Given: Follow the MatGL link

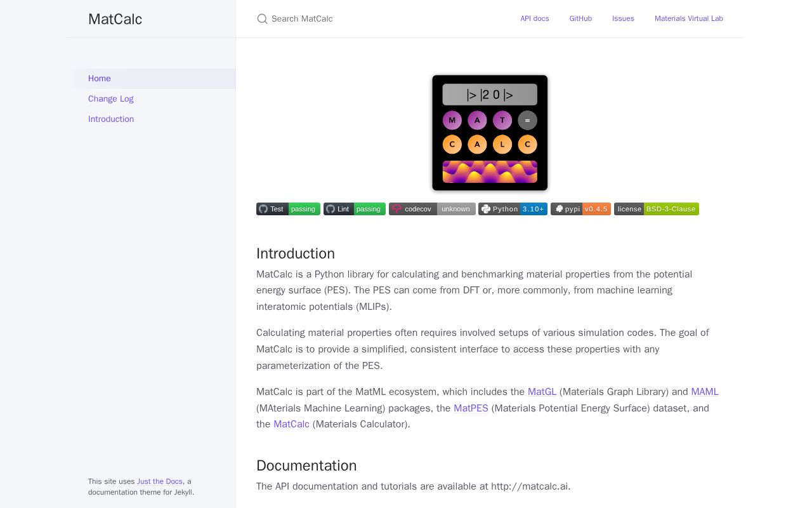Looking at the screenshot, I should pyautogui.click(x=542, y=392).
